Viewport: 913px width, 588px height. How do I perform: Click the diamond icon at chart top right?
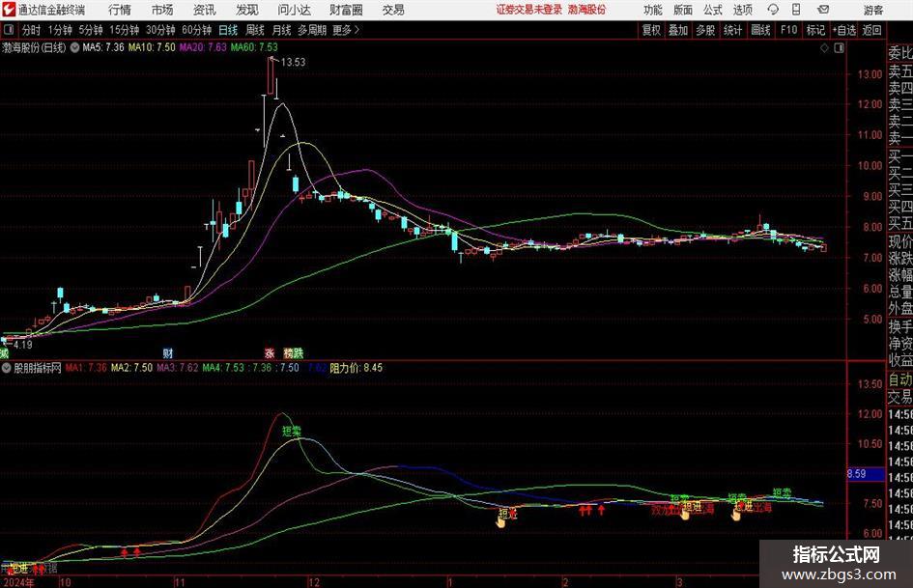click(824, 48)
